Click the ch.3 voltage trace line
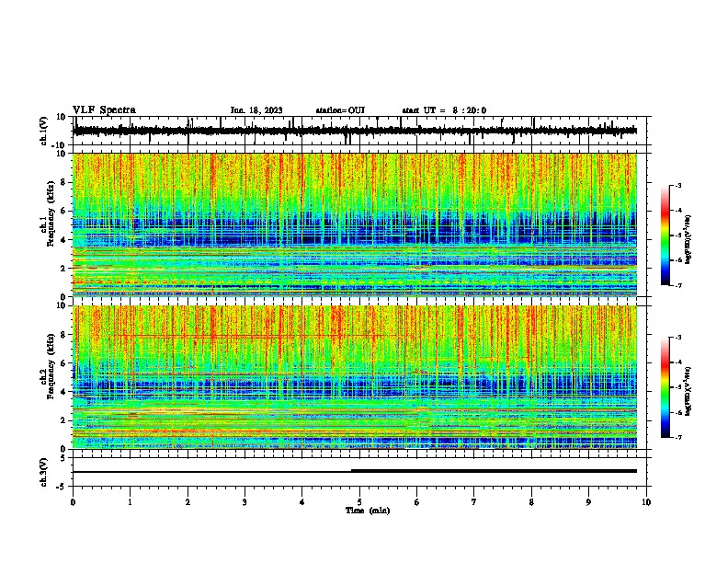This screenshot has width=728, height=563. coord(354,471)
